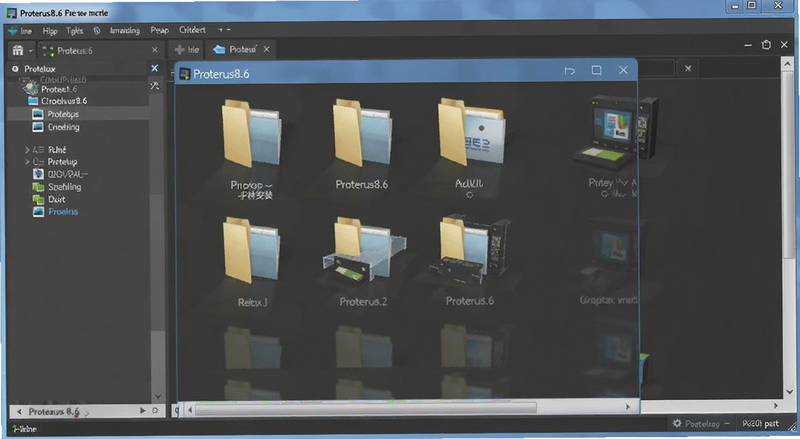
Task: Expand the Rdhé tree node
Action: pyautogui.click(x=27, y=150)
